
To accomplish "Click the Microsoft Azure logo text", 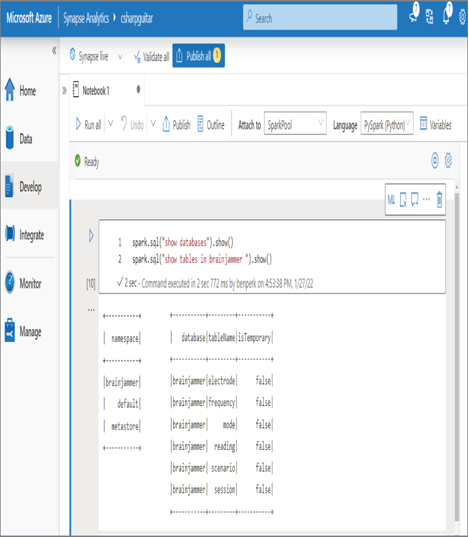I will point(29,17).
